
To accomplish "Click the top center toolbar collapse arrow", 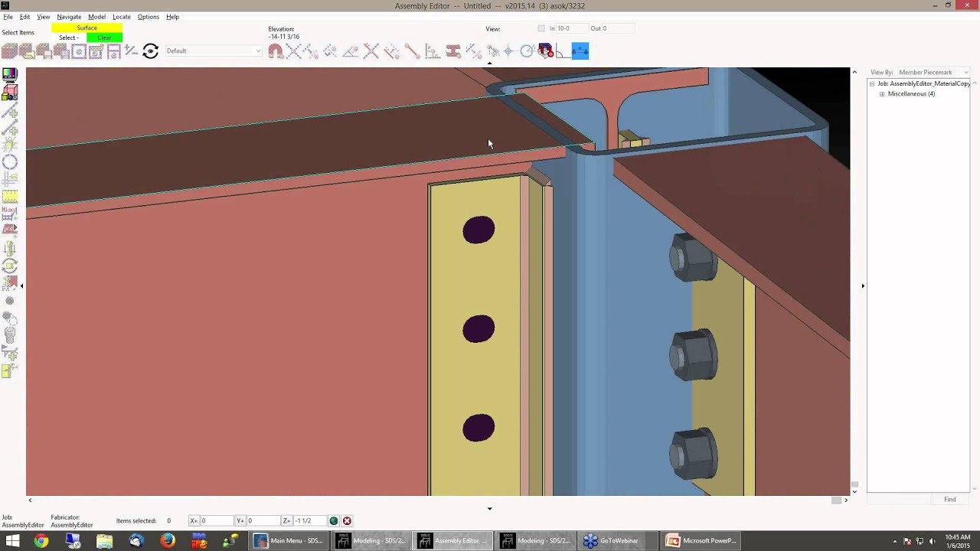I will (490, 63).
